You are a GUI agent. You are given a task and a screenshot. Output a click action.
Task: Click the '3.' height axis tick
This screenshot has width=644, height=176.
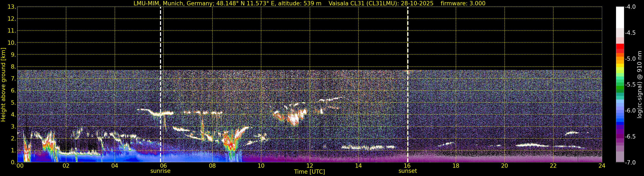(x=13, y=127)
